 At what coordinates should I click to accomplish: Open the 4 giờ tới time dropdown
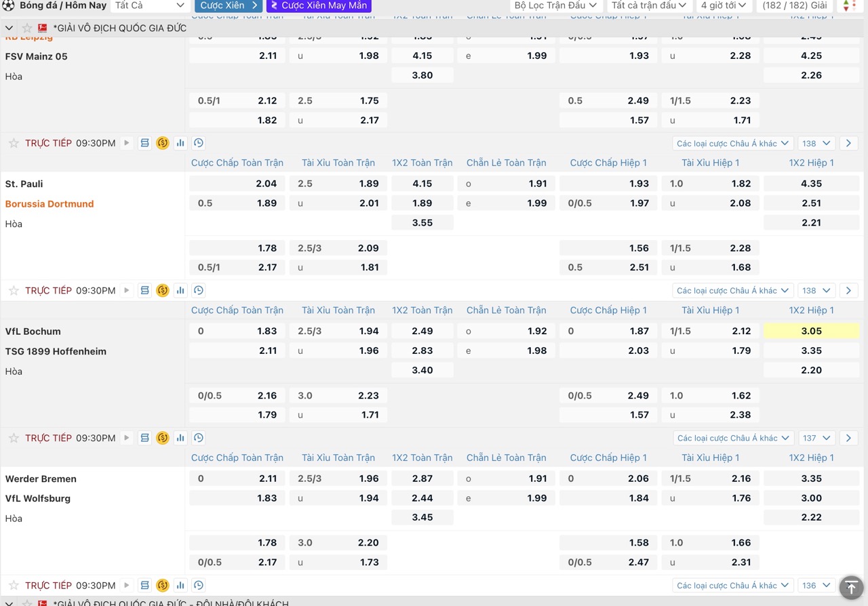coord(724,5)
